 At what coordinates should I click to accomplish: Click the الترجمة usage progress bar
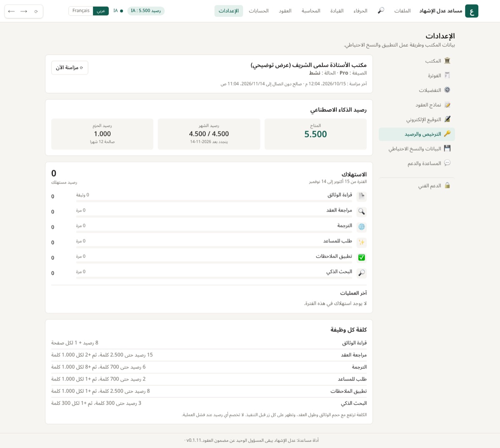pos(214,232)
